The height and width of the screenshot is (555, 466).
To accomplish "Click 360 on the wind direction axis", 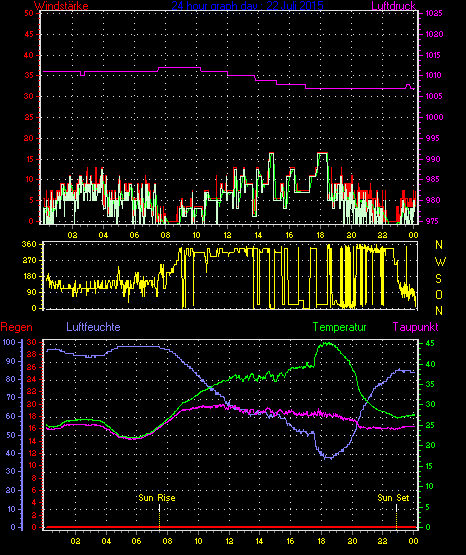I will (x=29, y=244).
